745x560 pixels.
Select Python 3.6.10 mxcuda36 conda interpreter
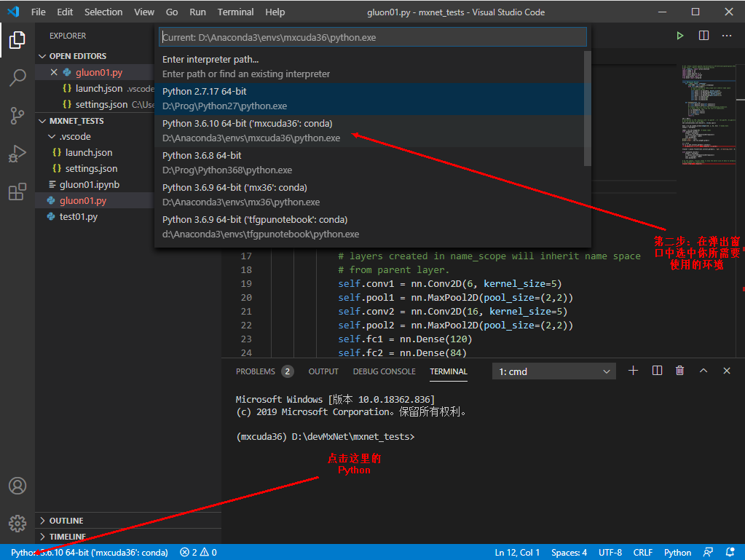point(371,130)
